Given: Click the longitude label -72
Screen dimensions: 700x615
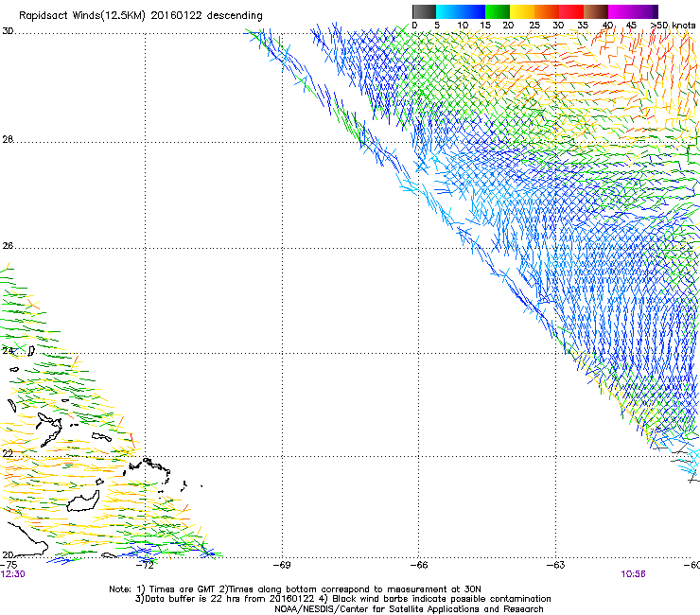Looking at the screenshot, I should click(x=145, y=565).
